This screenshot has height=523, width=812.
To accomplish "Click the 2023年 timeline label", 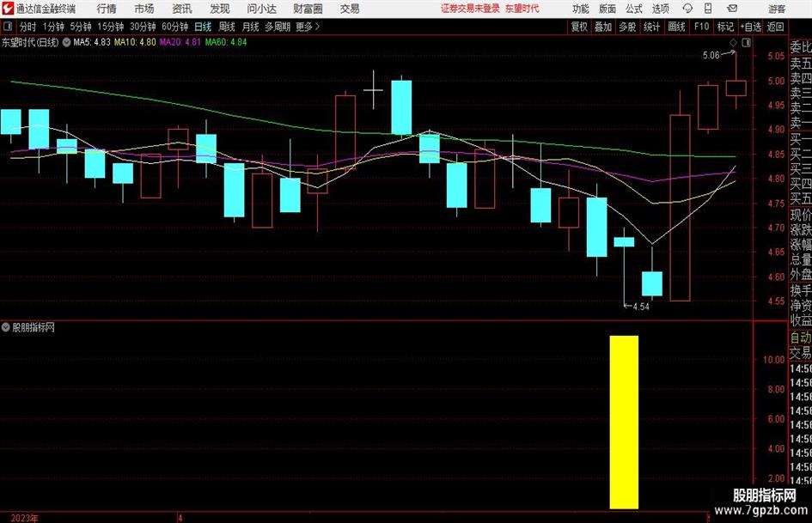I will tap(24, 518).
